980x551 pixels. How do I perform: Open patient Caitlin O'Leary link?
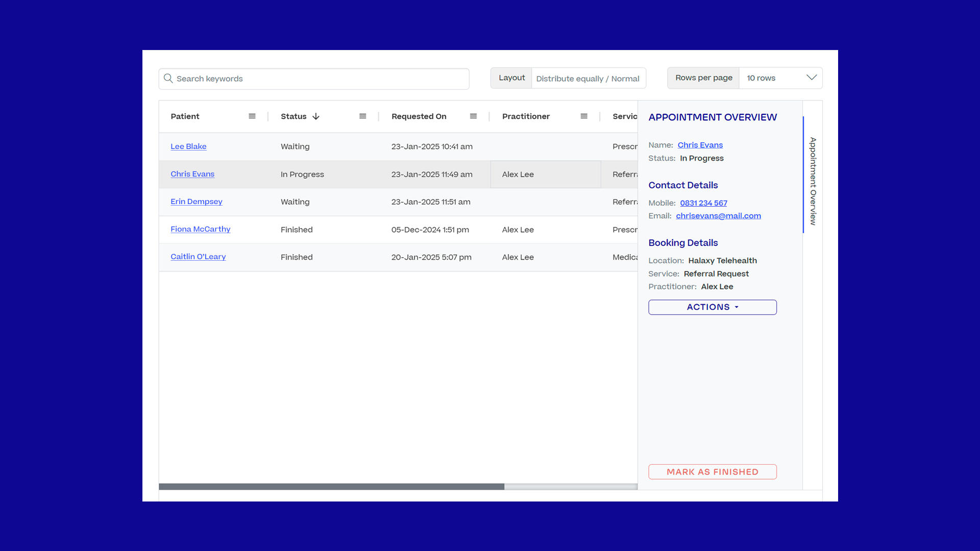[x=198, y=257]
